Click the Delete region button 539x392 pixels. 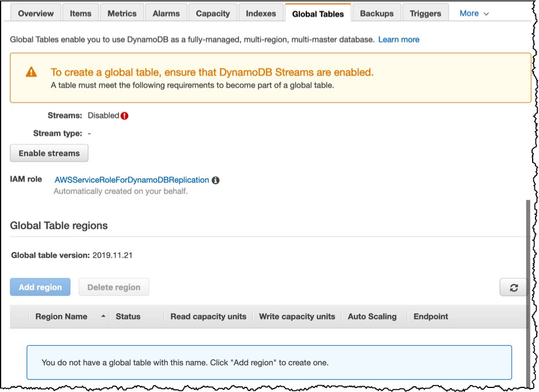[114, 287]
